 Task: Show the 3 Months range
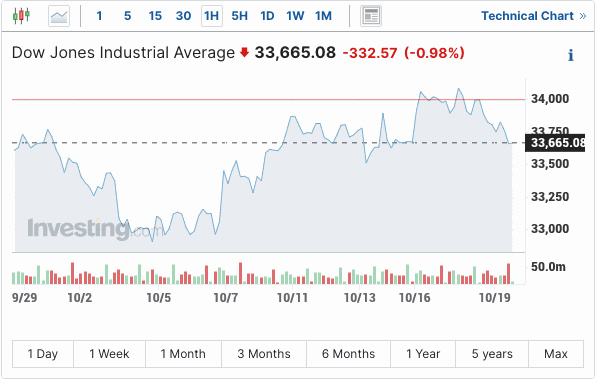[264, 354]
